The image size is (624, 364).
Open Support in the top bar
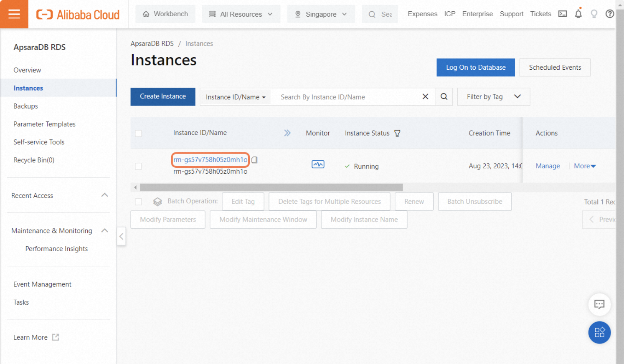tap(512, 14)
